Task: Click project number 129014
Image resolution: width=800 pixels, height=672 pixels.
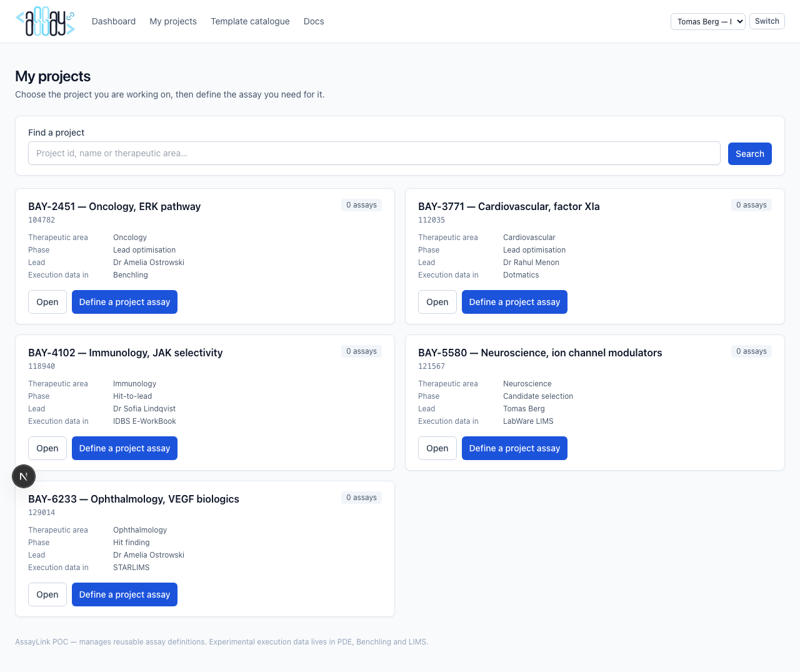Action: click(x=42, y=513)
